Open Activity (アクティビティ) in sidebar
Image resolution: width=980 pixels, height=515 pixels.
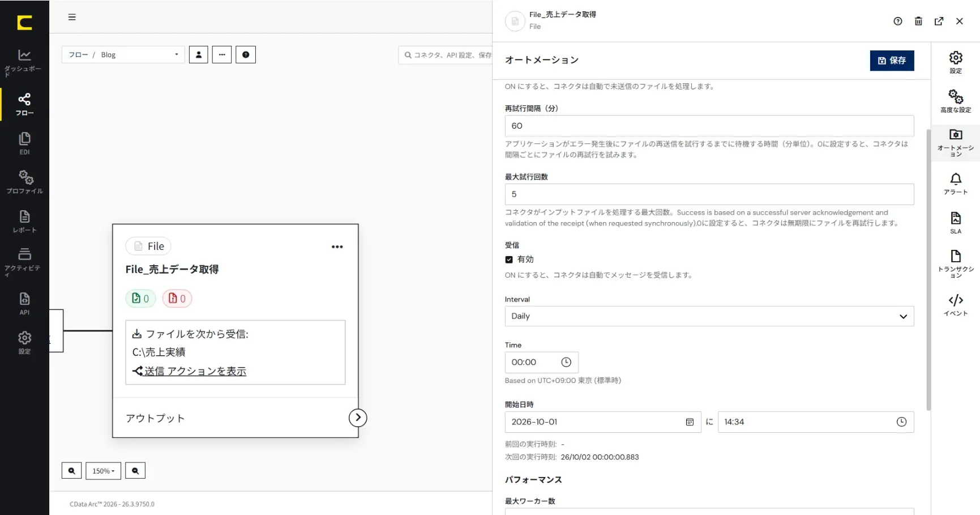click(24, 262)
